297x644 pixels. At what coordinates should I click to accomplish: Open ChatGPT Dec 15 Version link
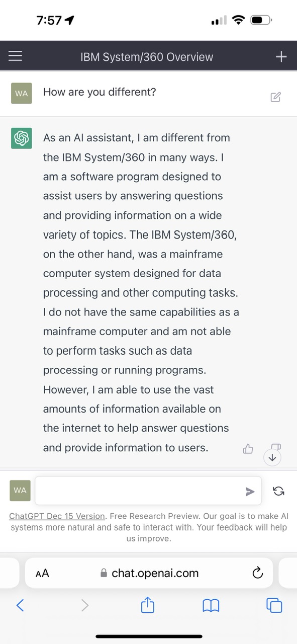tap(57, 516)
